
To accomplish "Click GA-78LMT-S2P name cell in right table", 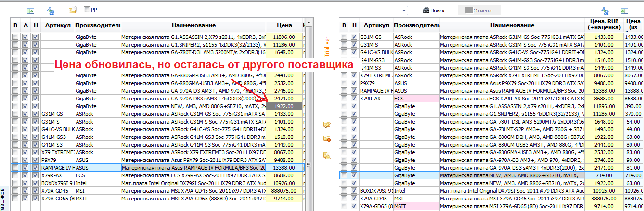I will [512, 129].
